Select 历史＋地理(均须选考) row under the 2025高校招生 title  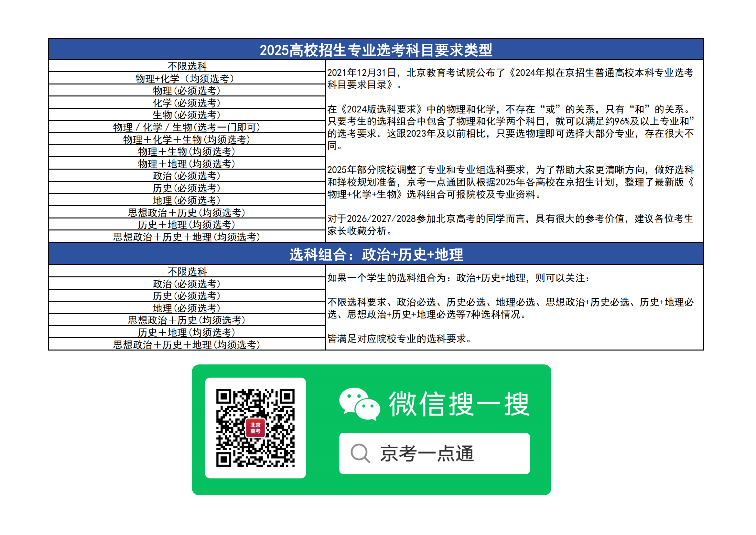click(x=187, y=225)
